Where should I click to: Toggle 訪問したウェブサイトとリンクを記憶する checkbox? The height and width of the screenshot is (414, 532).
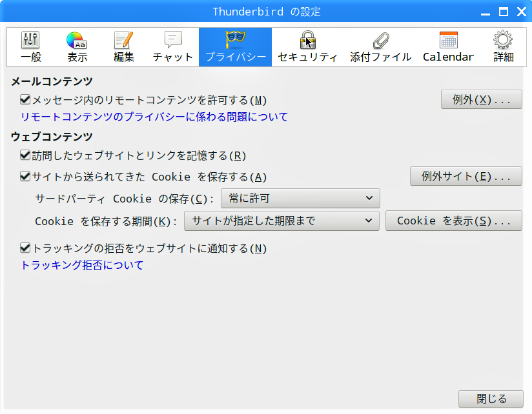click(25, 155)
